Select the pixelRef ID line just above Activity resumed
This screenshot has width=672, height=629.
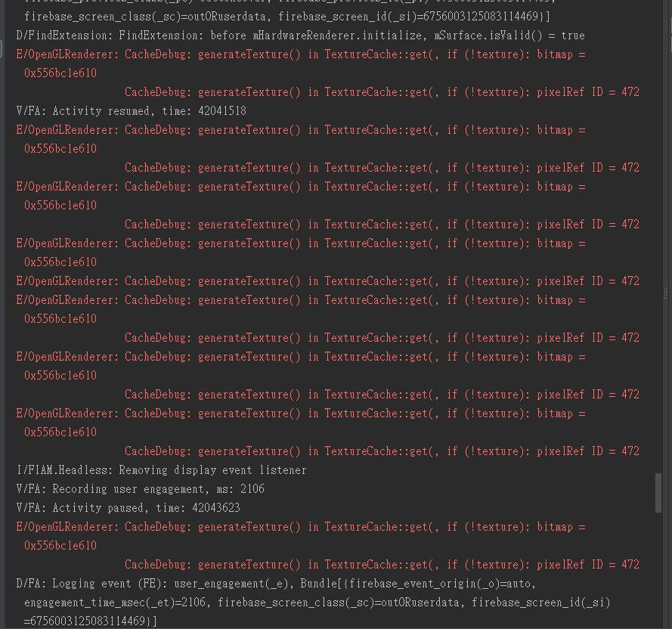click(382, 92)
